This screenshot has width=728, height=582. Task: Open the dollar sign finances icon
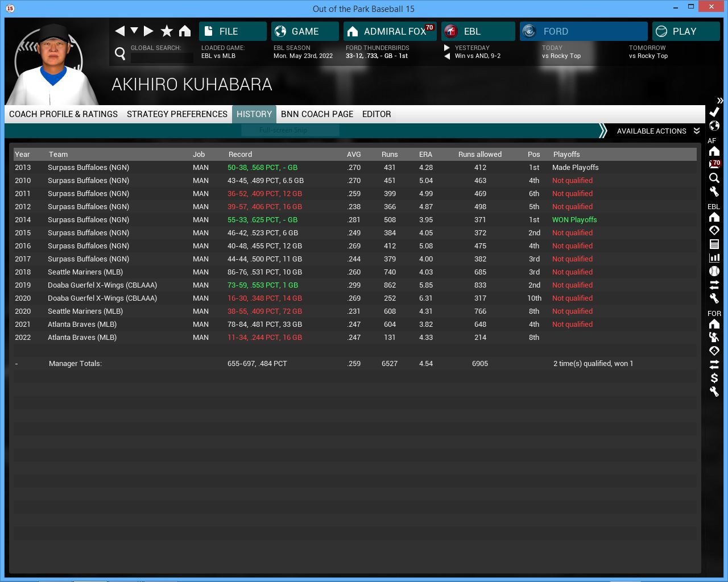coord(714,378)
